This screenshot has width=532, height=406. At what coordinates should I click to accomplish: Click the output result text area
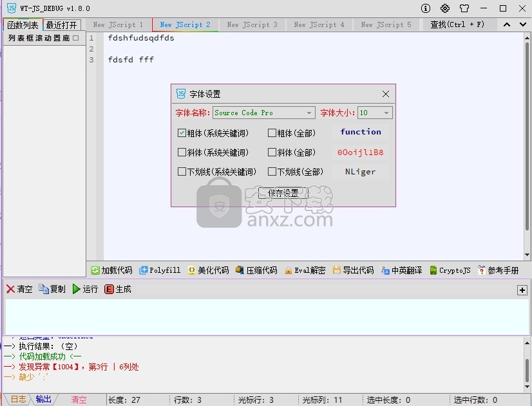267,316
